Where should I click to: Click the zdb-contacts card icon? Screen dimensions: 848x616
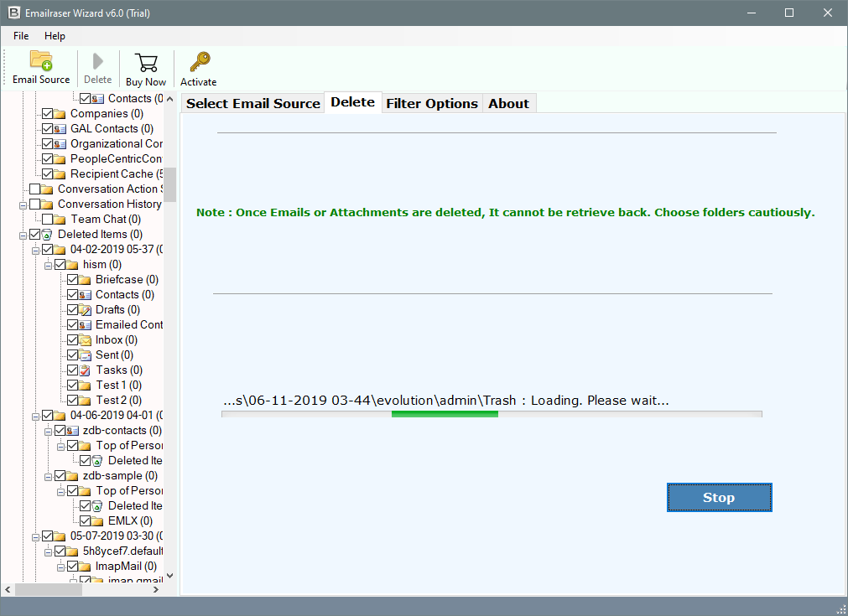(72, 431)
